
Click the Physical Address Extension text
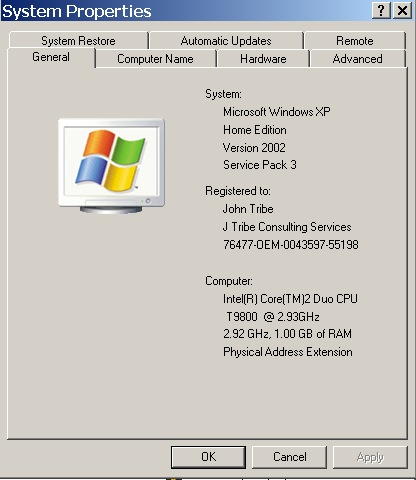pyautogui.click(x=288, y=352)
